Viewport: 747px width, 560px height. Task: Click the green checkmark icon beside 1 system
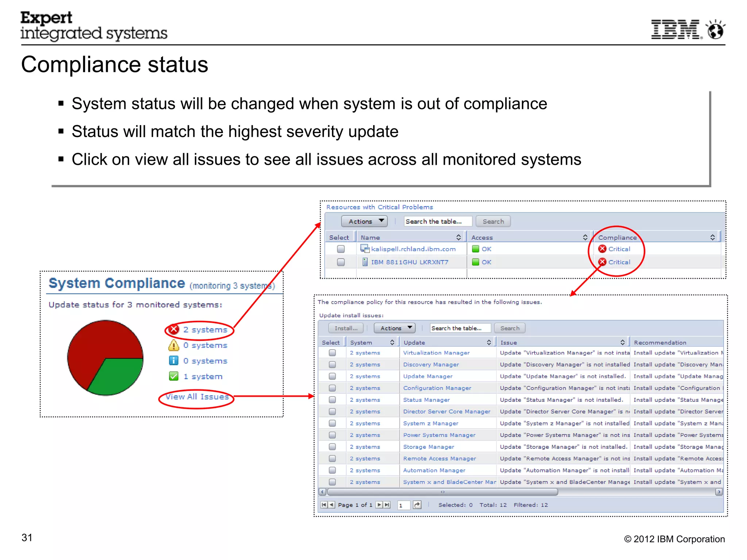(x=174, y=376)
